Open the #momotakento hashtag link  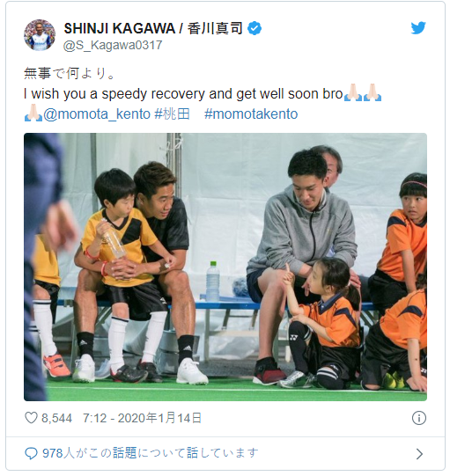[x=251, y=114]
